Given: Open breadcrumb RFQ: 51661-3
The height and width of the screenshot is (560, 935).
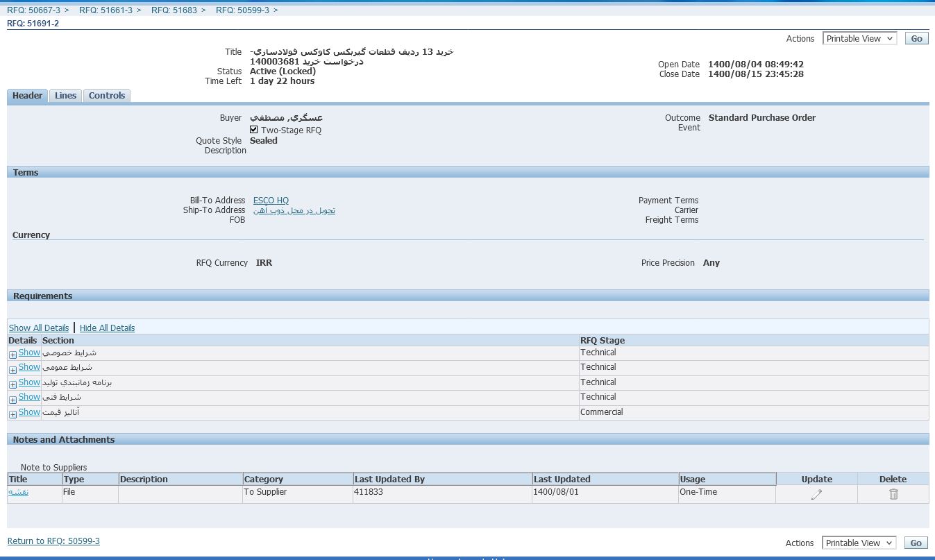Looking at the screenshot, I should [106, 10].
